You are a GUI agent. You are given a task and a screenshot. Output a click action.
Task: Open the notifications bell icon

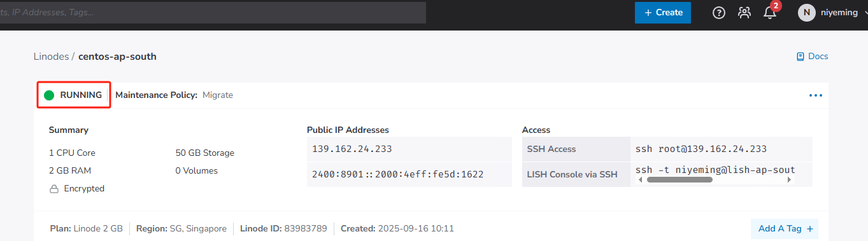pos(770,13)
